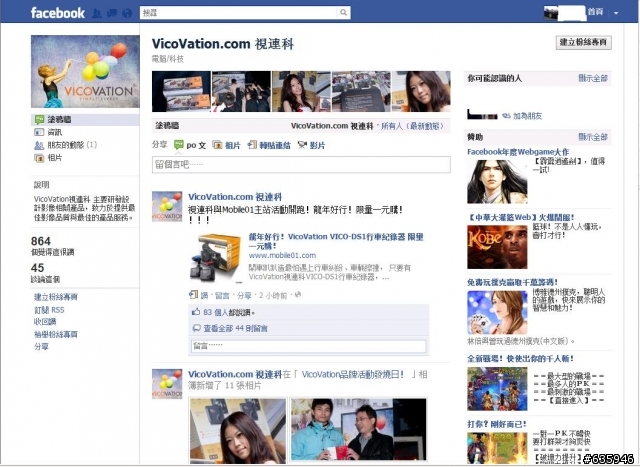Open friend requests icon in header

coord(97,13)
